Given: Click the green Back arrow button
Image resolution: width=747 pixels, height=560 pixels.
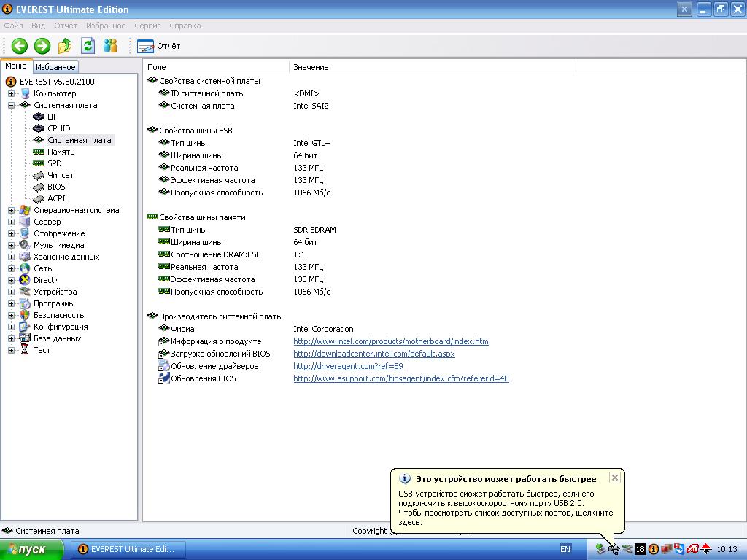Looking at the screenshot, I should point(20,46).
